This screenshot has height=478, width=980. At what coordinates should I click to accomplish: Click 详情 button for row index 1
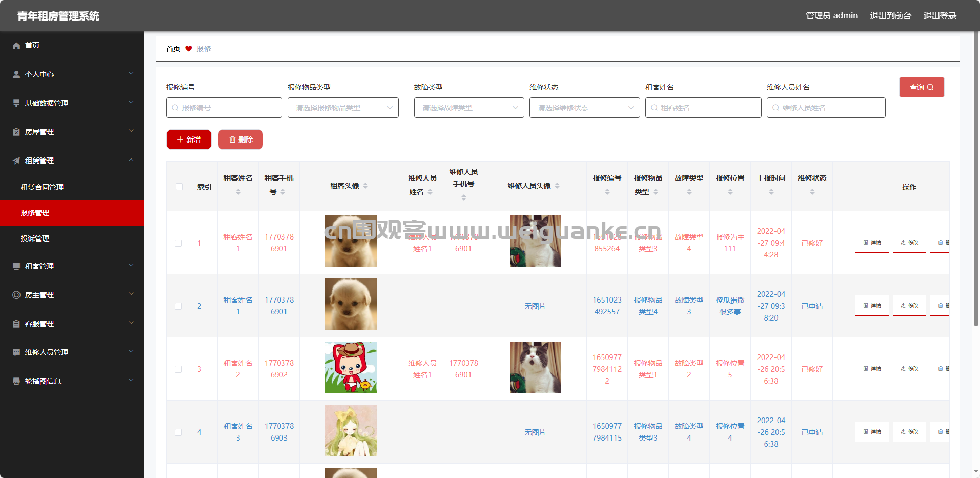pyautogui.click(x=872, y=243)
